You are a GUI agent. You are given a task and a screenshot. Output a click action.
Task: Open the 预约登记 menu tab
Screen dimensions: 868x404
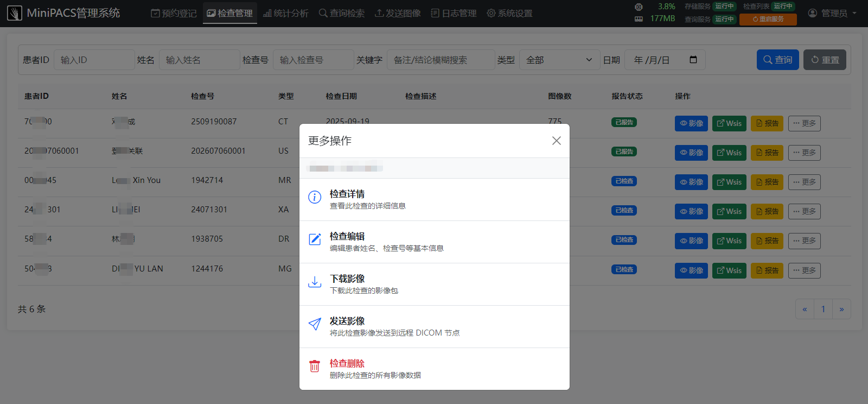click(174, 13)
